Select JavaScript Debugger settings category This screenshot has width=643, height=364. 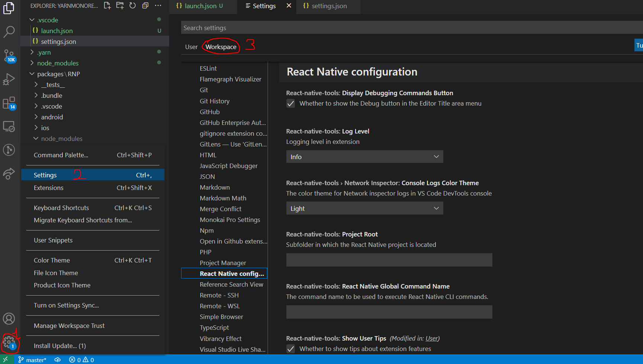click(x=228, y=166)
